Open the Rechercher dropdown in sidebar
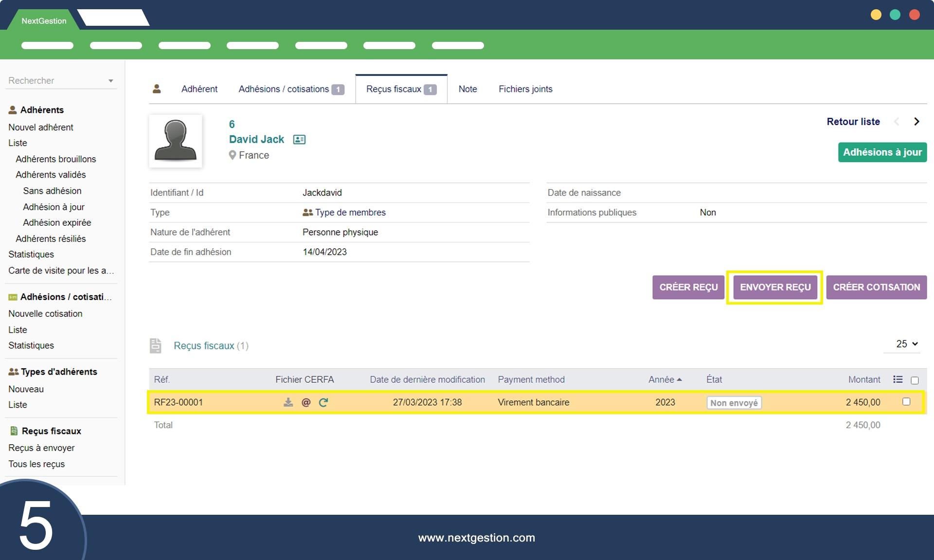934x560 pixels. 61,81
